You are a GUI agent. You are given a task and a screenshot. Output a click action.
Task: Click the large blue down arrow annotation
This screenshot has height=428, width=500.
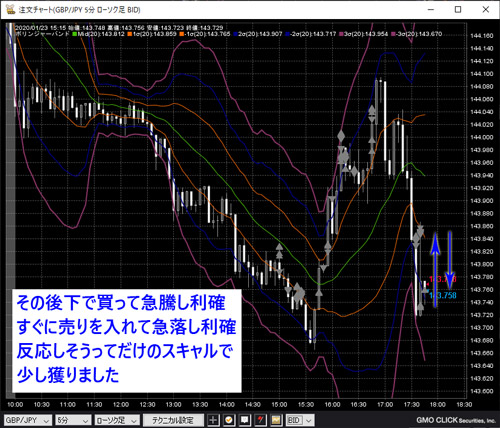tap(449, 260)
